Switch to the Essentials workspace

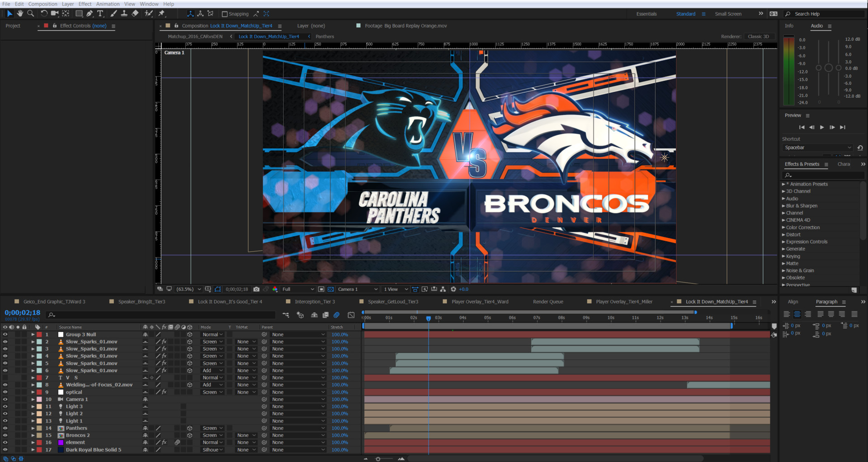click(646, 14)
